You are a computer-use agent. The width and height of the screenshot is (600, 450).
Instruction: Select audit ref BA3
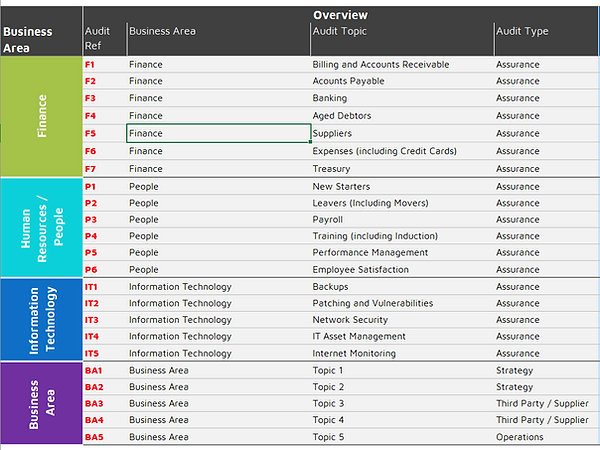[x=104, y=403]
